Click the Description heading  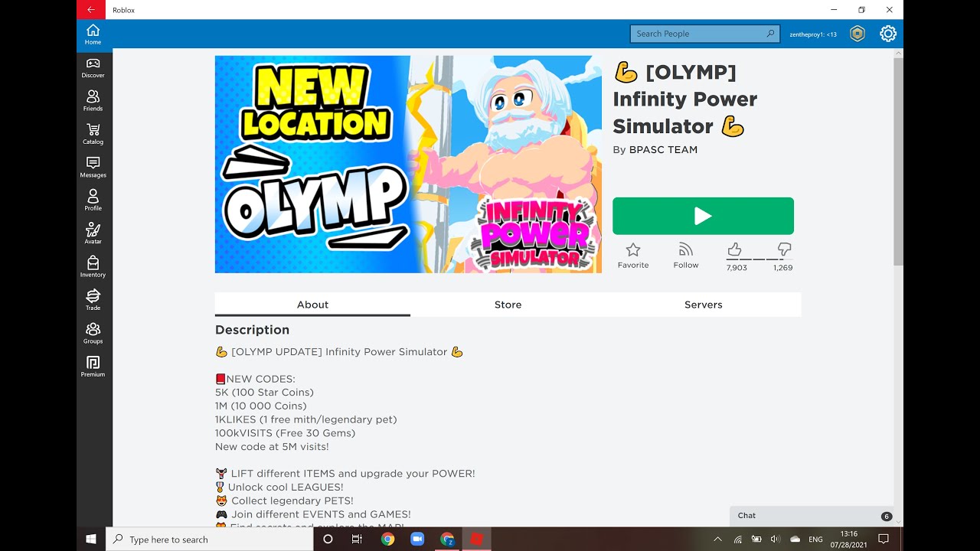[x=252, y=330]
